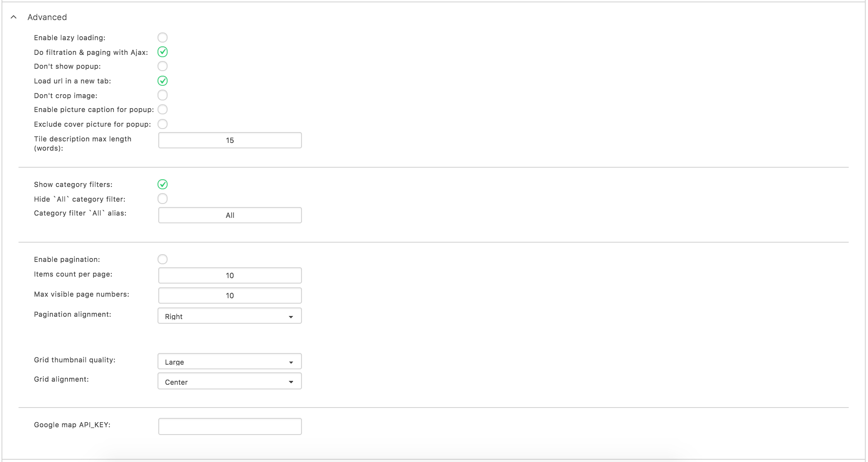Click the Advanced section title

[47, 17]
